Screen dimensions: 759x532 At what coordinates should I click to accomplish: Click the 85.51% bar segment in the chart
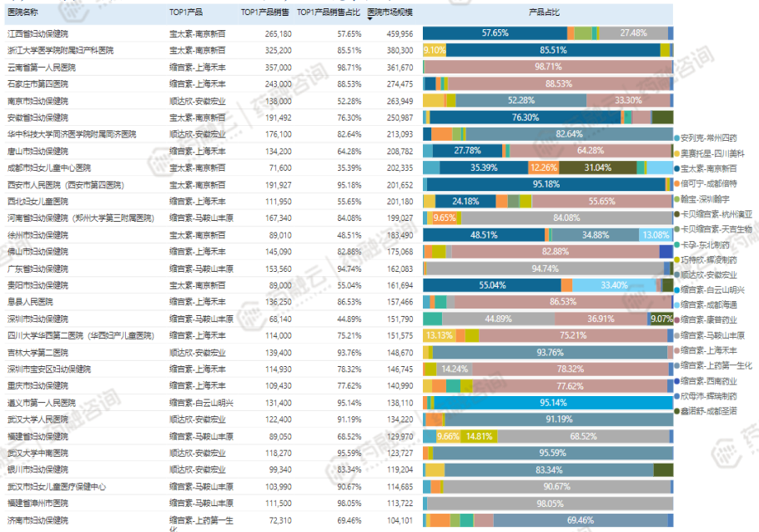(x=553, y=50)
